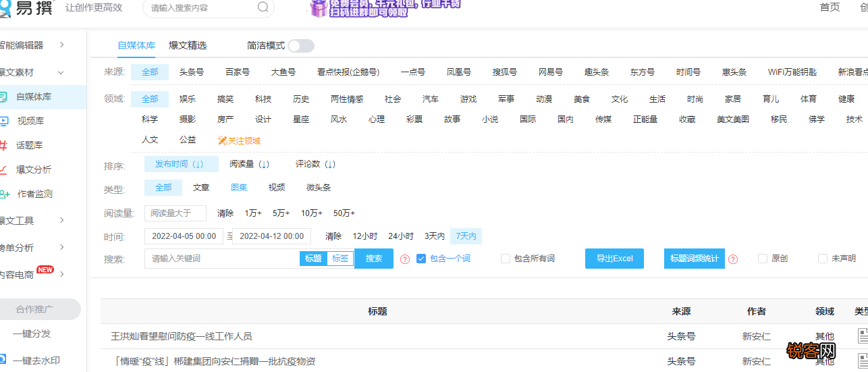The width and height of the screenshot is (868, 372).
Task: Set time range to 7天内
Action: coord(466,236)
